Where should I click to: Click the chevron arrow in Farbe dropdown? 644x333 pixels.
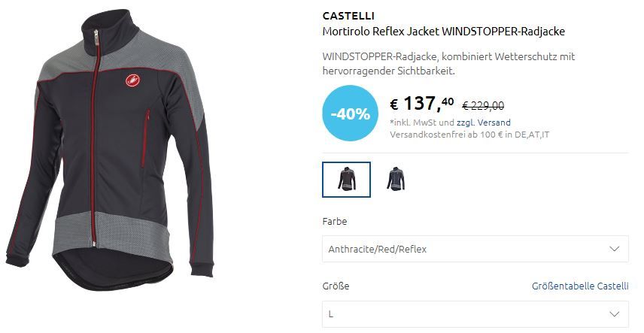tap(614, 249)
